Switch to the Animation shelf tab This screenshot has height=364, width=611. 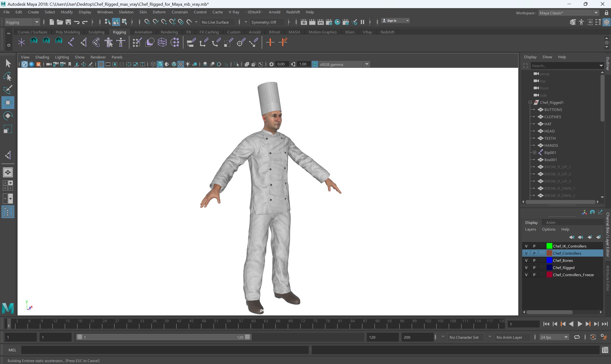click(143, 32)
